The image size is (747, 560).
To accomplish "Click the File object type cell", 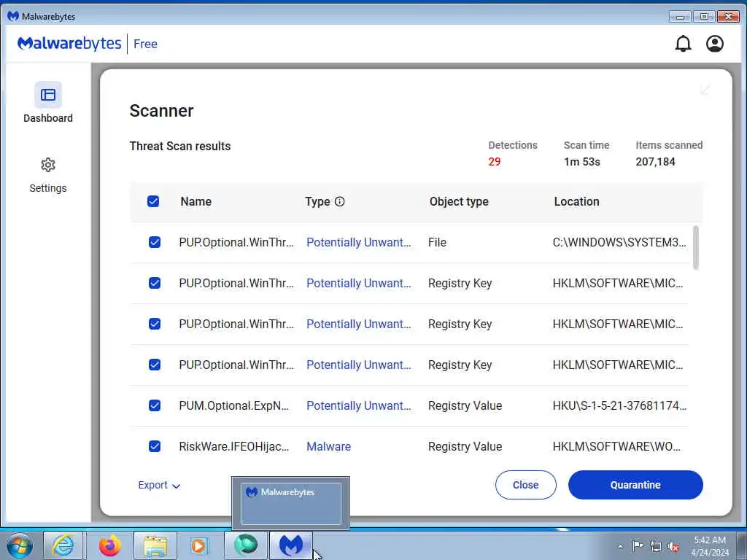I will click(x=437, y=242).
